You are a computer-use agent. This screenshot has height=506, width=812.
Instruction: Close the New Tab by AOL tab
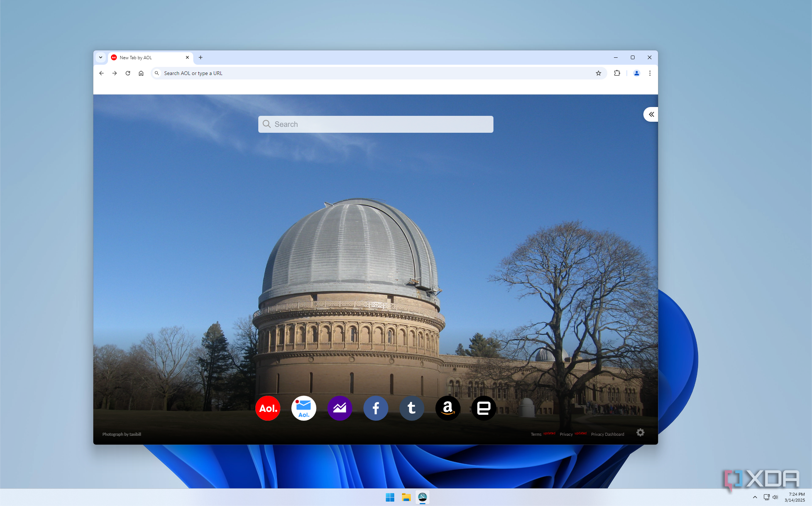pos(187,57)
